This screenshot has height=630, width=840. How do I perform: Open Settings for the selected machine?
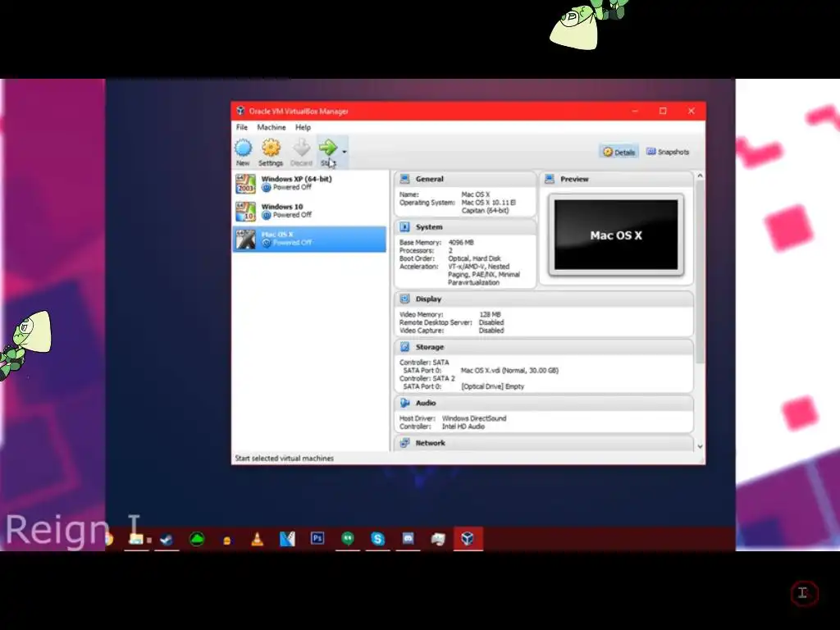271,152
